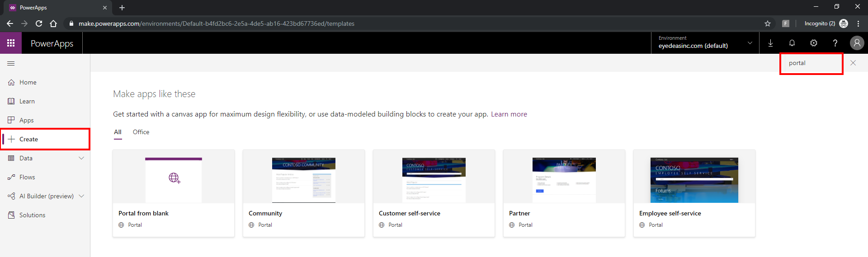Click the globe icon under Community

(251, 225)
